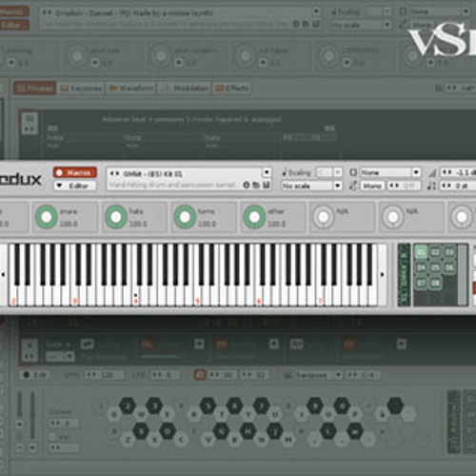476x476 pixels.
Task: Toggle the Macros button in front Redux window
Action: pos(75,172)
